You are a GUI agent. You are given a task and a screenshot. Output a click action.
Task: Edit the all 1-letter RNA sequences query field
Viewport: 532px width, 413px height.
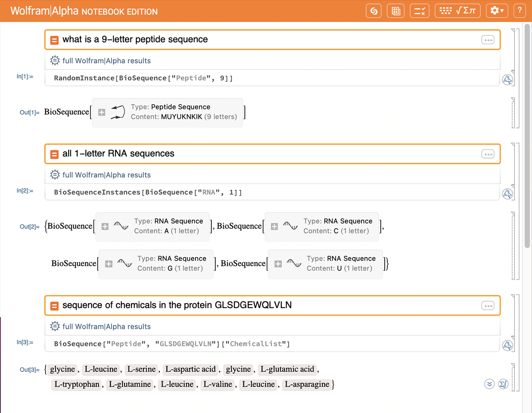[272, 154]
